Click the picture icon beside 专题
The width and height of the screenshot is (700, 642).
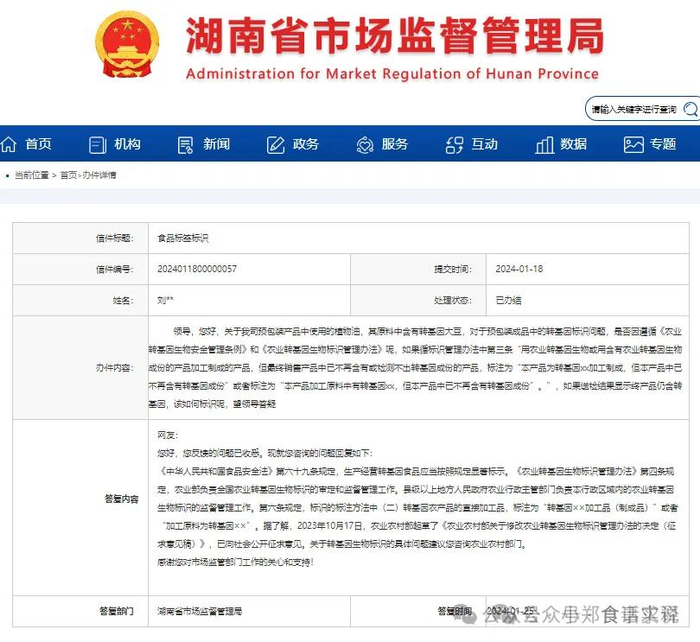click(633, 145)
